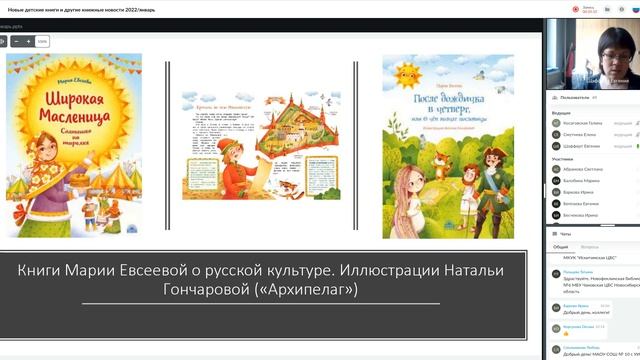640x360 pixels.
Task: Click the slide caption about Мария Евсеева books
Action: (261, 280)
